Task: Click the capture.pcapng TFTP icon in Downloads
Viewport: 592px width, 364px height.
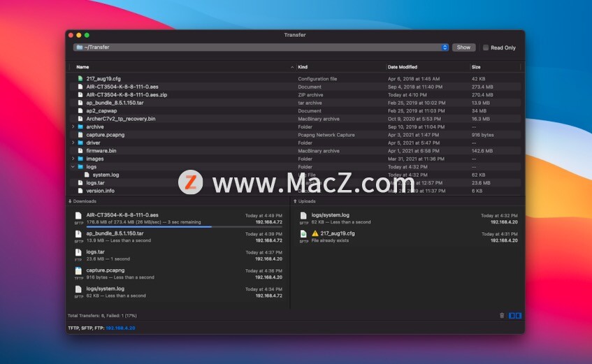Action: point(78,271)
